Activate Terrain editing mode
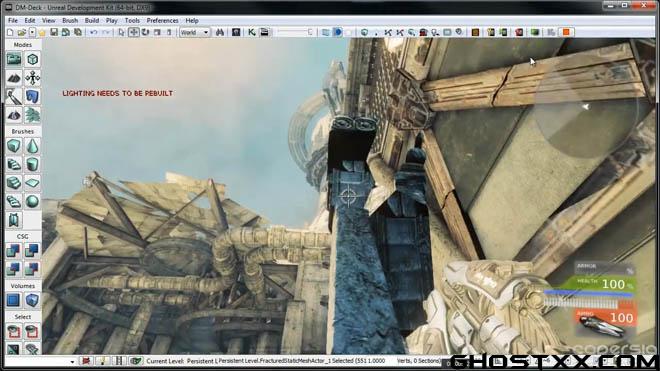This screenshot has width=660, height=371. [13, 78]
